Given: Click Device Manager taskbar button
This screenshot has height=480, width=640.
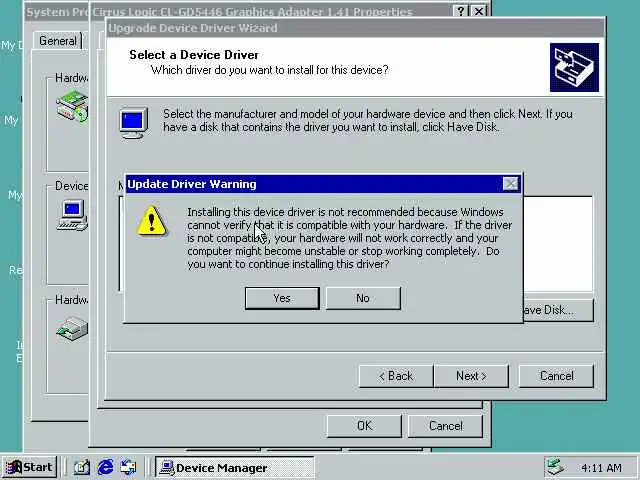Looking at the screenshot, I should [235, 467].
